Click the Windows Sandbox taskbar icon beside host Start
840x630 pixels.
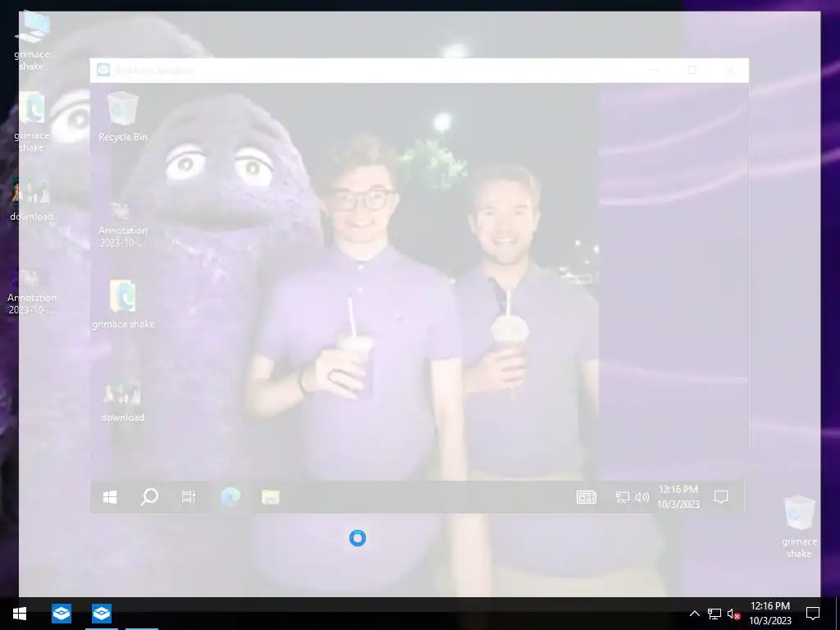61,614
